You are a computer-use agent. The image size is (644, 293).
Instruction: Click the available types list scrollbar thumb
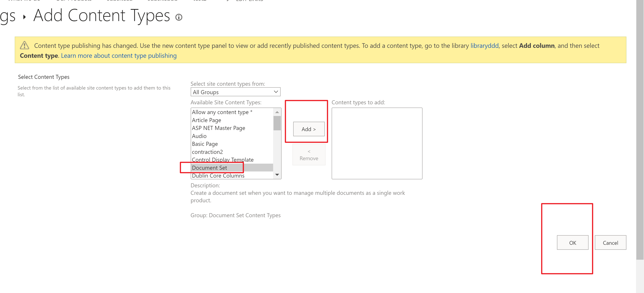(x=277, y=123)
